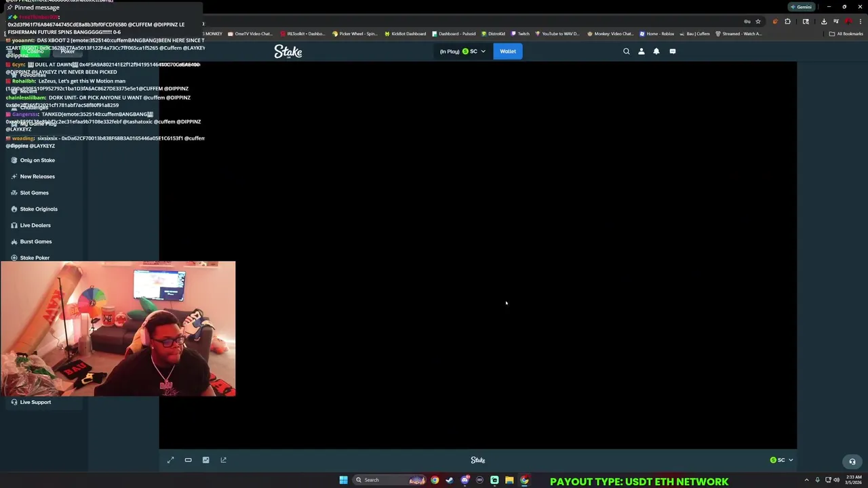868x488 pixels.
Task: Expand the SC currency selector below game
Action: click(x=781, y=460)
